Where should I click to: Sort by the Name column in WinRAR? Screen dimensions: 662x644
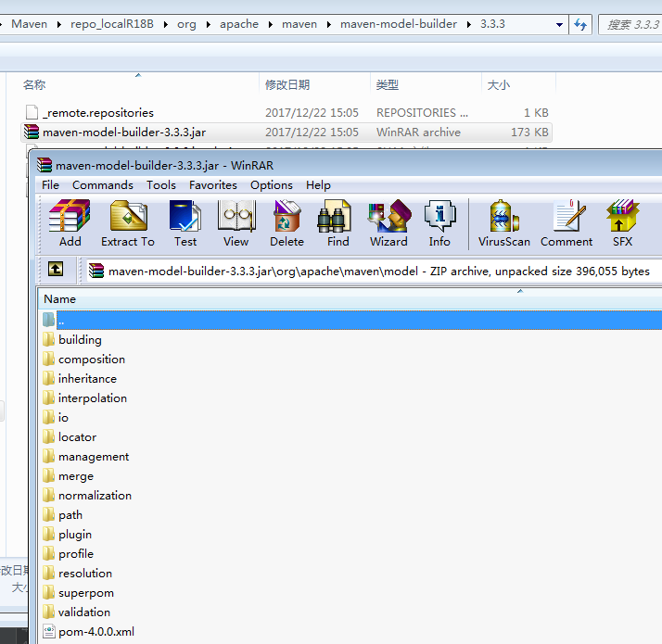pos(60,298)
